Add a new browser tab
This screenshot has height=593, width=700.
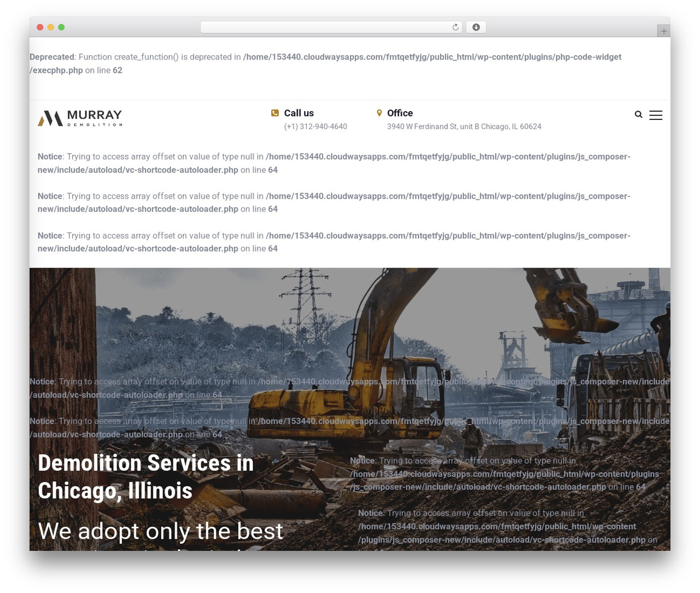[x=663, y=31]
